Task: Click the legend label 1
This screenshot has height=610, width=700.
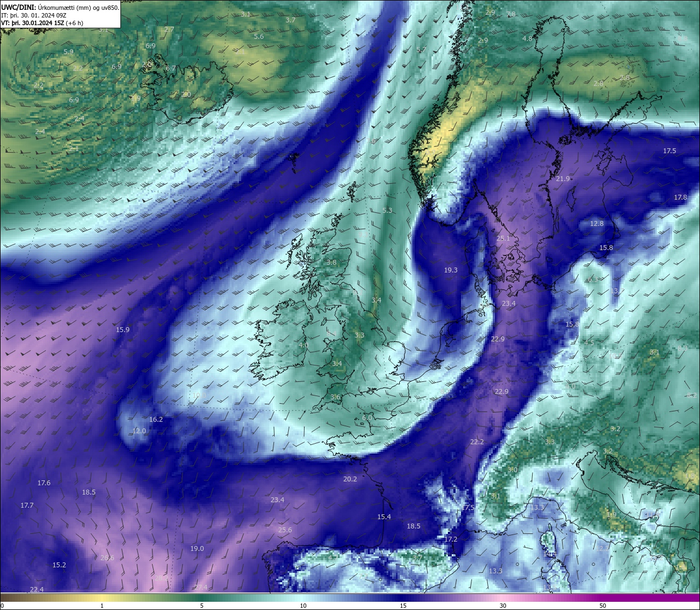Action: tap(102, 606)
